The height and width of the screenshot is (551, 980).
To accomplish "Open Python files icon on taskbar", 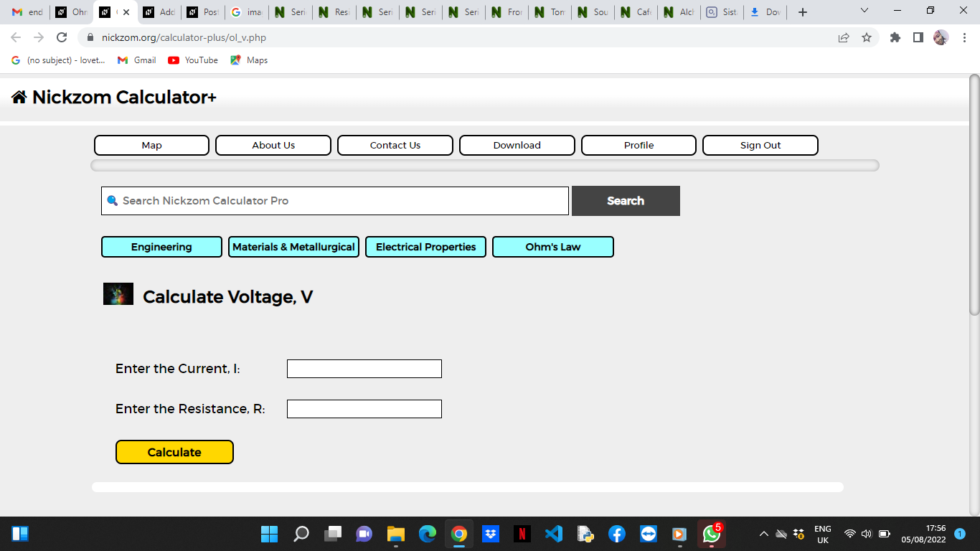I will tap(585, 534).
